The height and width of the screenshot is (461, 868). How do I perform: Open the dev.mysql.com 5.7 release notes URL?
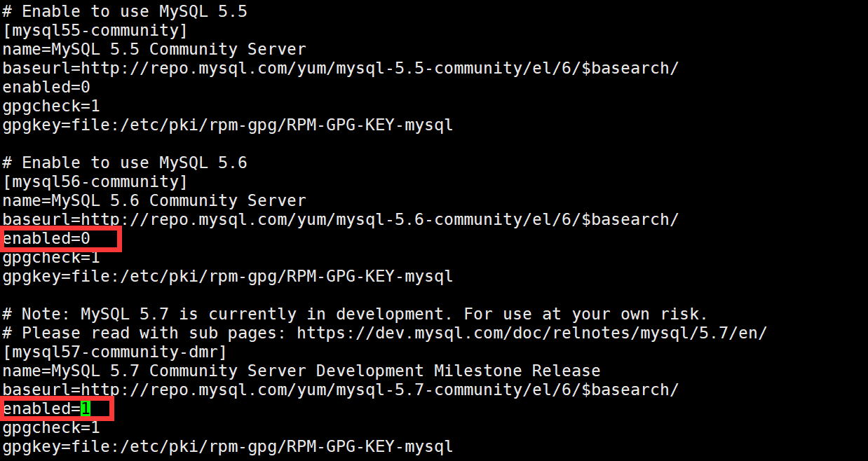[x=531, y=333]
